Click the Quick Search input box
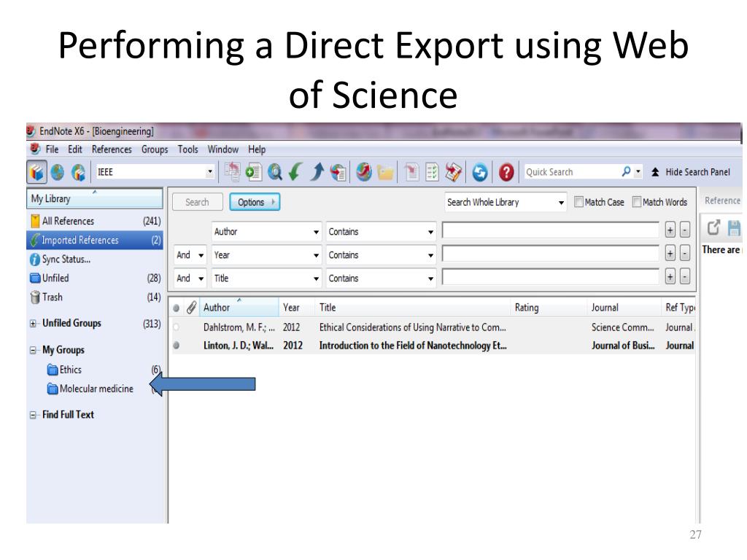747x560 pixels. (x=572, y=172)
